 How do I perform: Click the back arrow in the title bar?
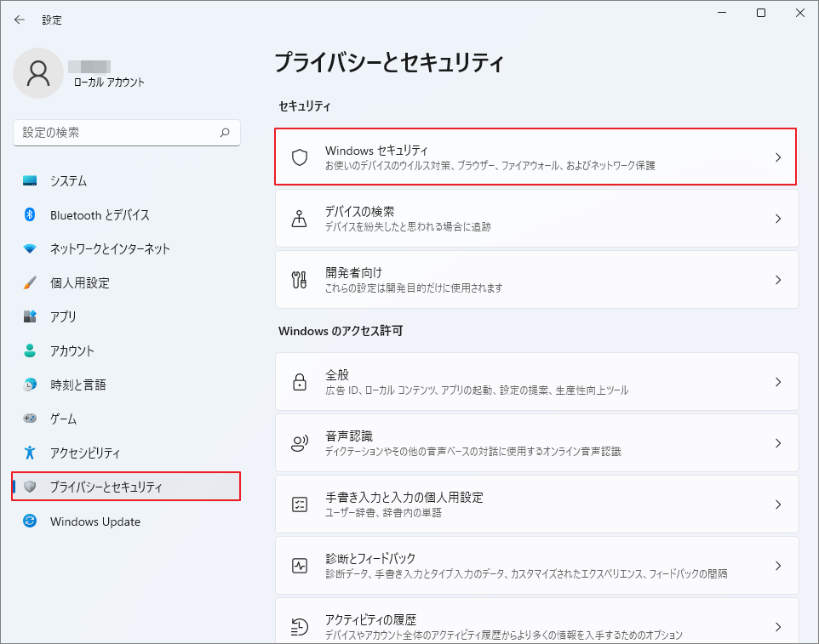pyautogui.click(x=19, y=19)
